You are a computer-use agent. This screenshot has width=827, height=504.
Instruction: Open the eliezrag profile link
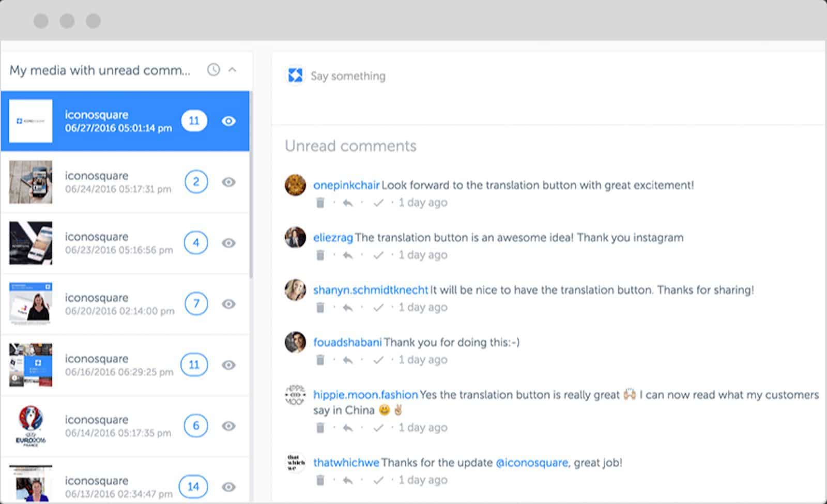coord(333,238)
